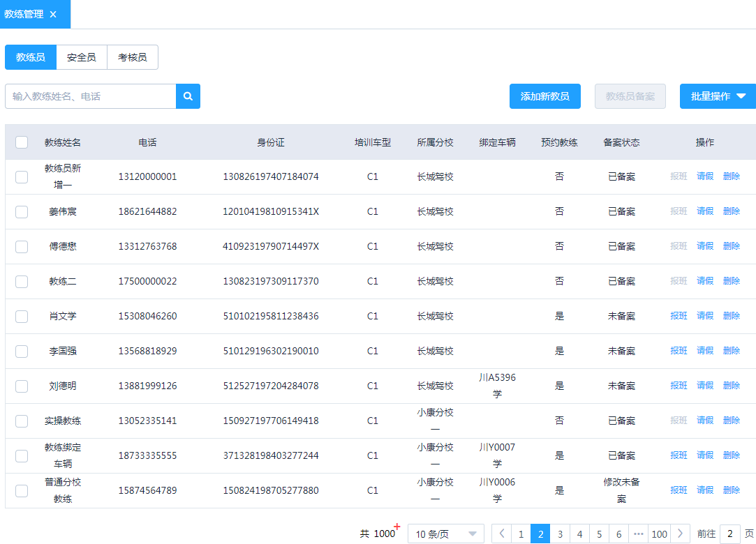This screenshot has height=544, width=756.
Task: Click 请假 for 李国强
Action: coord(705,350)
